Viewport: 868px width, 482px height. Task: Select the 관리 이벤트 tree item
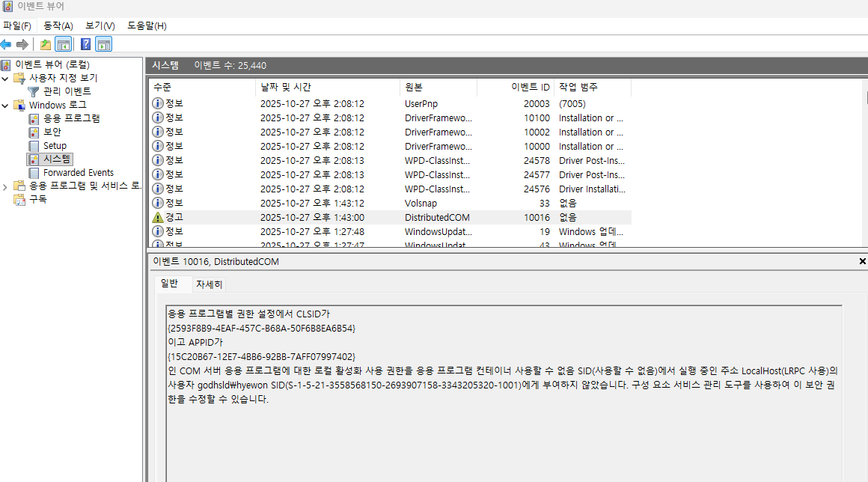tap(67, 91)
